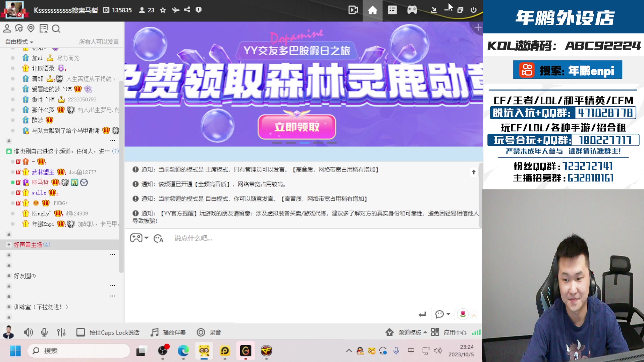Open the download arrow menu in title bar
The width and height of the screenshot is (644, 362).
(434, 10)
